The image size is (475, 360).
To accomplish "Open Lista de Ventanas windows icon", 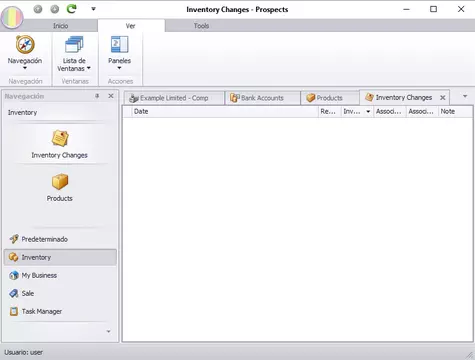I will coord(74,45).
